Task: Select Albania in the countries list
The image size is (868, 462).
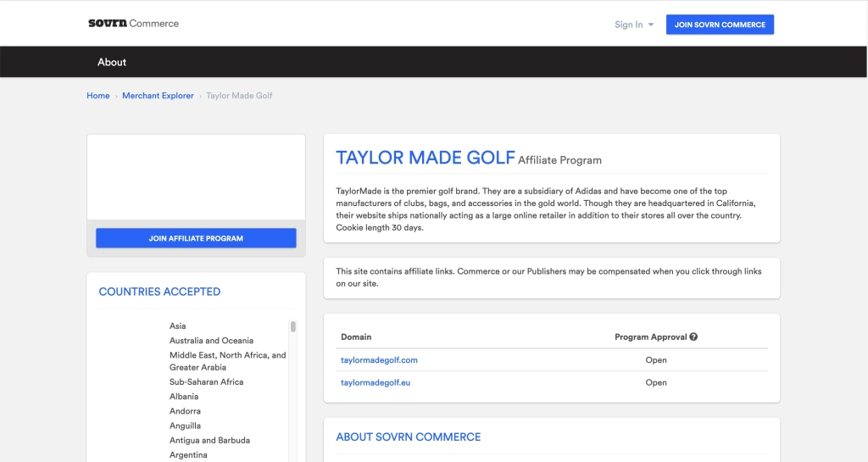Action: tap(184, 396)
